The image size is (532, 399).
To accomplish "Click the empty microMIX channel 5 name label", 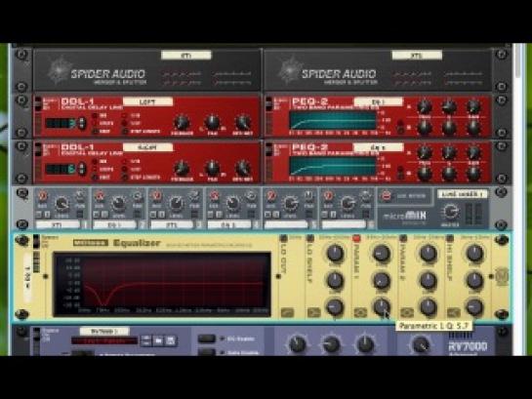I will coord(286,224).
